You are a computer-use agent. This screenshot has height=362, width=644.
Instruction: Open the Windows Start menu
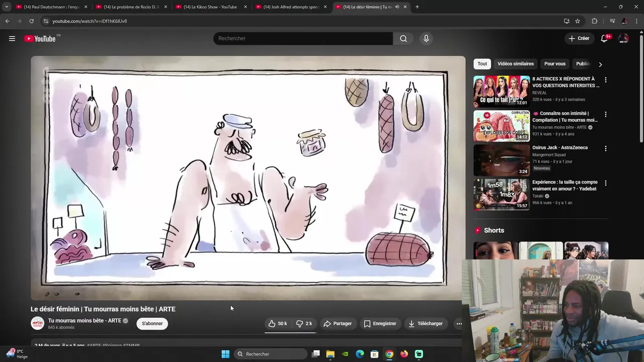(x=225, y=354)
